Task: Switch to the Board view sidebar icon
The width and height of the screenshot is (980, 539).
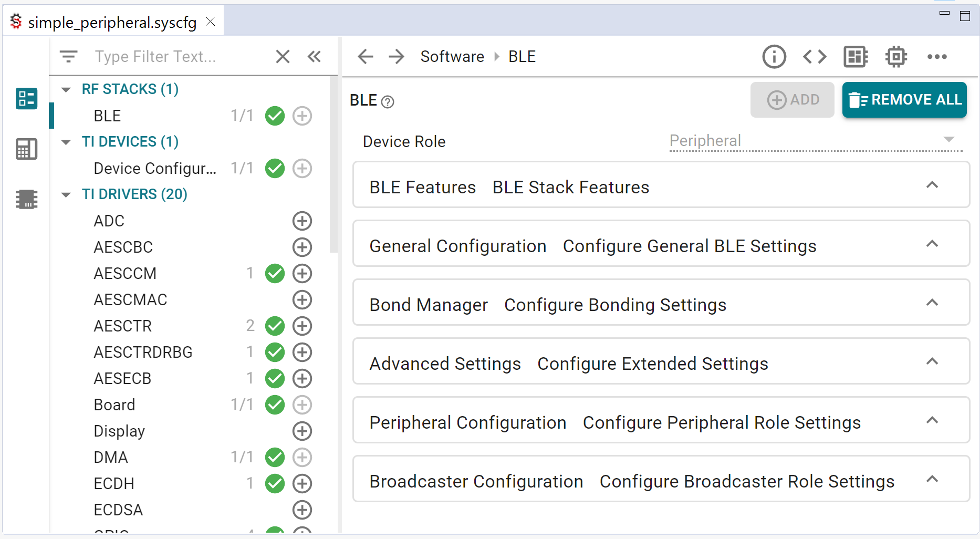Action: [x=26, y=149]
